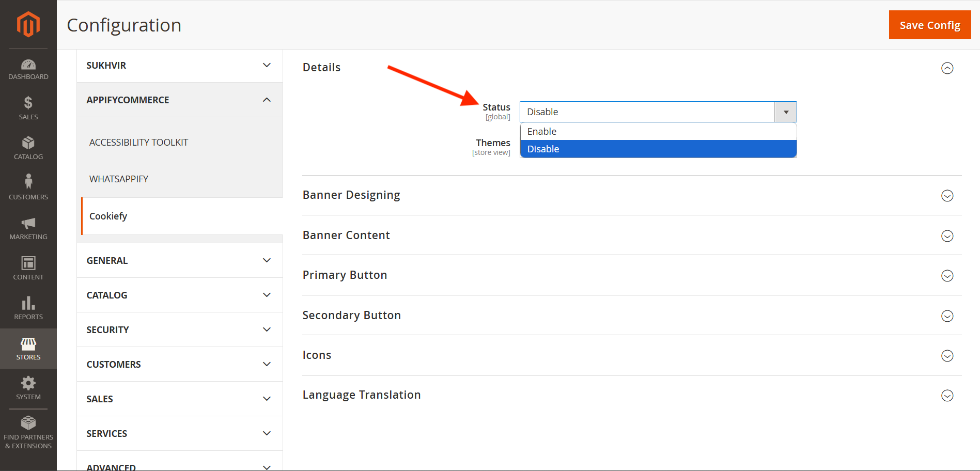
Task: Click the Banner Content heading
Action: (x=346, y=235)
